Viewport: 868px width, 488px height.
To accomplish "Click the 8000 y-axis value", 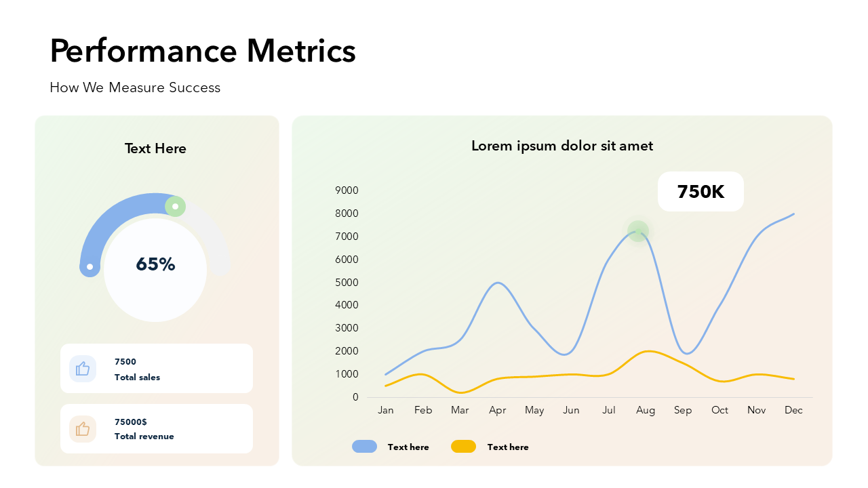I will click(x=347, y=213).
